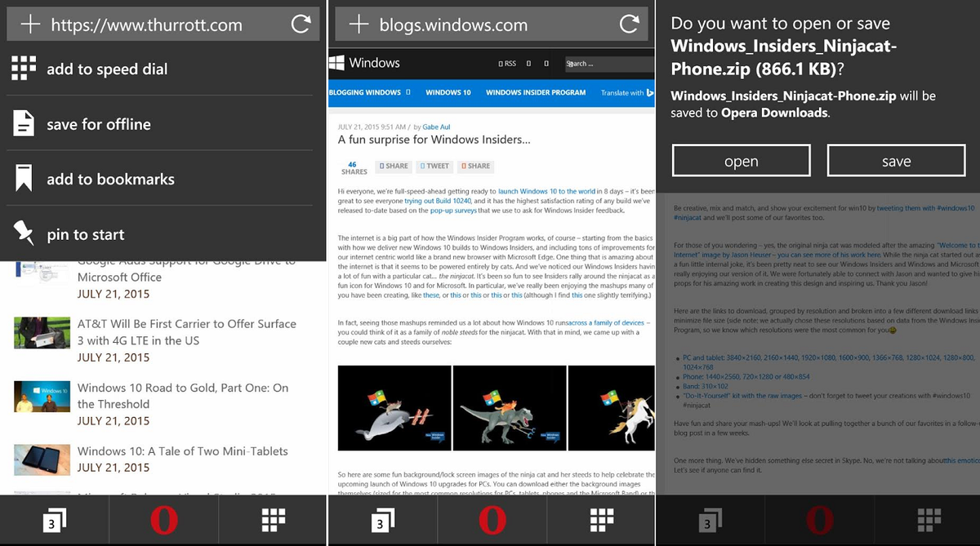Reload blogs.windows.com with the refresh icon
The image size is (980, 546).
[630, 24]
